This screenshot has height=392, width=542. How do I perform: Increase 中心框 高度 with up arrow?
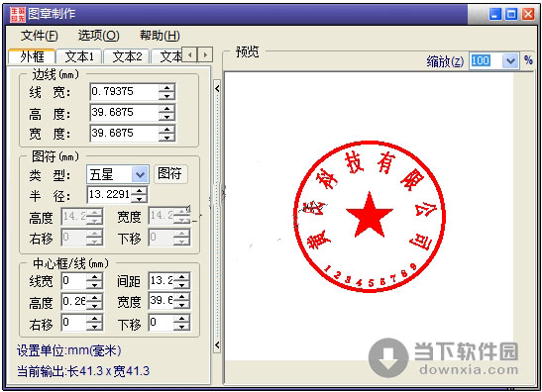pyautogui.click(x=94, y=297)
